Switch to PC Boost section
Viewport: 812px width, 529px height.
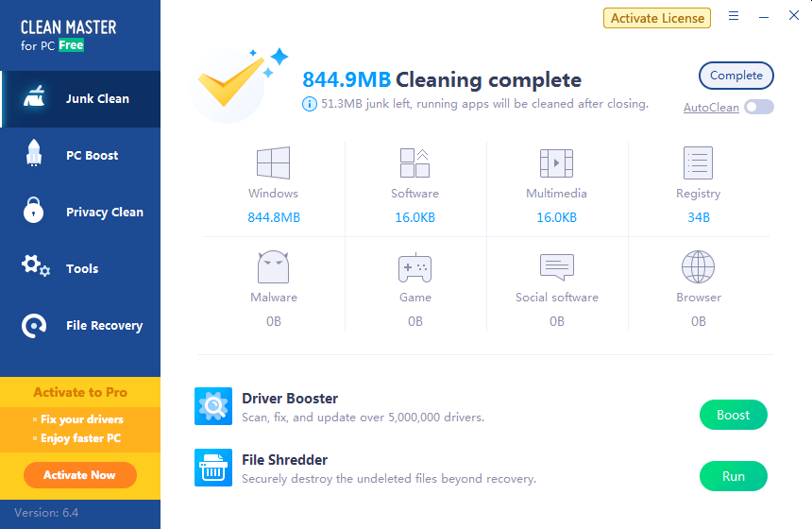pyautogui.click(x=80, y=156)
